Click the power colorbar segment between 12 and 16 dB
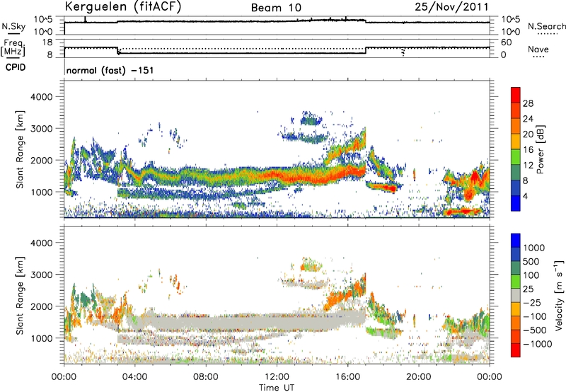566x392 pixels. point(516,156)
